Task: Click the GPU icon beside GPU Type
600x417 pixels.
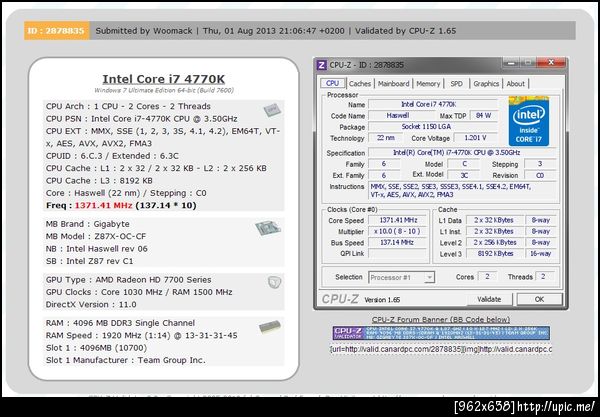Action: click(274, 282)
